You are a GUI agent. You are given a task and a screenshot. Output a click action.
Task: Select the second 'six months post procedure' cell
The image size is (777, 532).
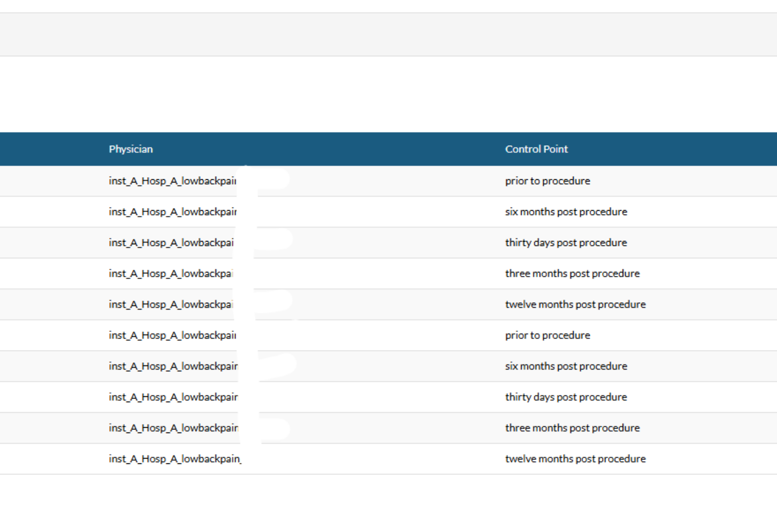point(566,366)
